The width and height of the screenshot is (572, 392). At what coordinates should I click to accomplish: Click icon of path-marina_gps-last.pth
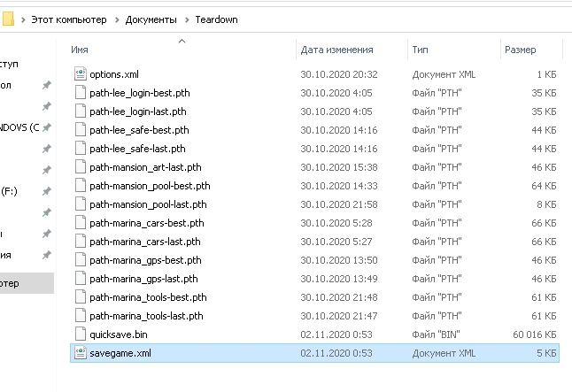click(x=81, y=279)
